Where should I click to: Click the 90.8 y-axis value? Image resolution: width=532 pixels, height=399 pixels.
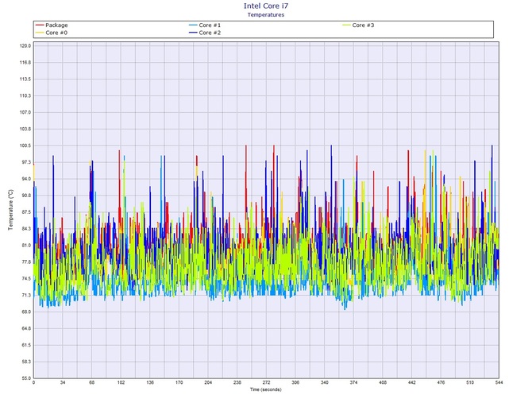pos(26,196)
